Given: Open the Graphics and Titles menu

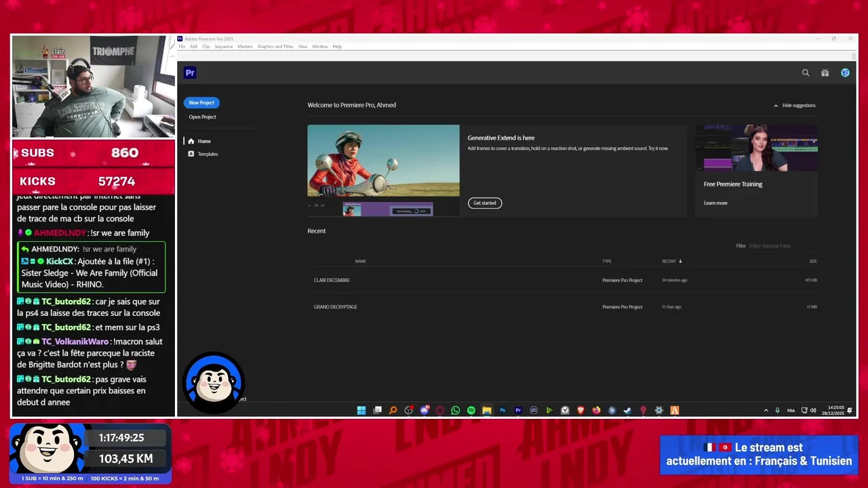Looking at the screenshot, I should click(275, 46).
